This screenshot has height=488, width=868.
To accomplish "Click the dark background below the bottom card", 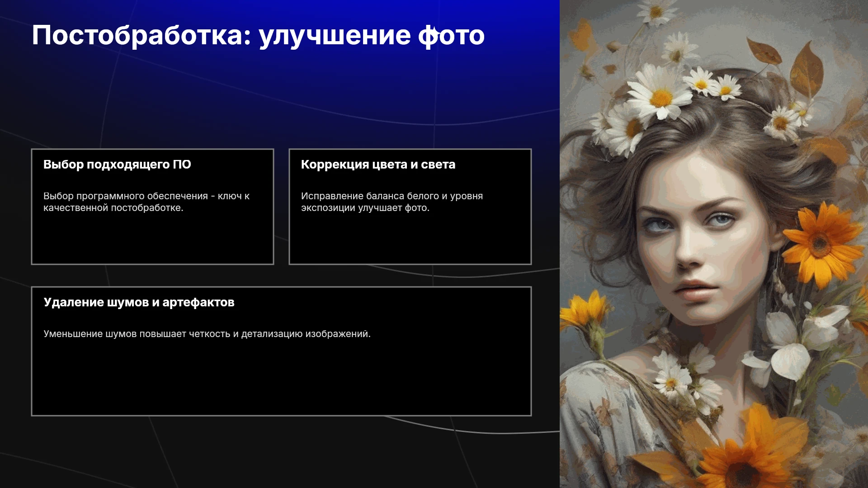I will coord(280,452).
